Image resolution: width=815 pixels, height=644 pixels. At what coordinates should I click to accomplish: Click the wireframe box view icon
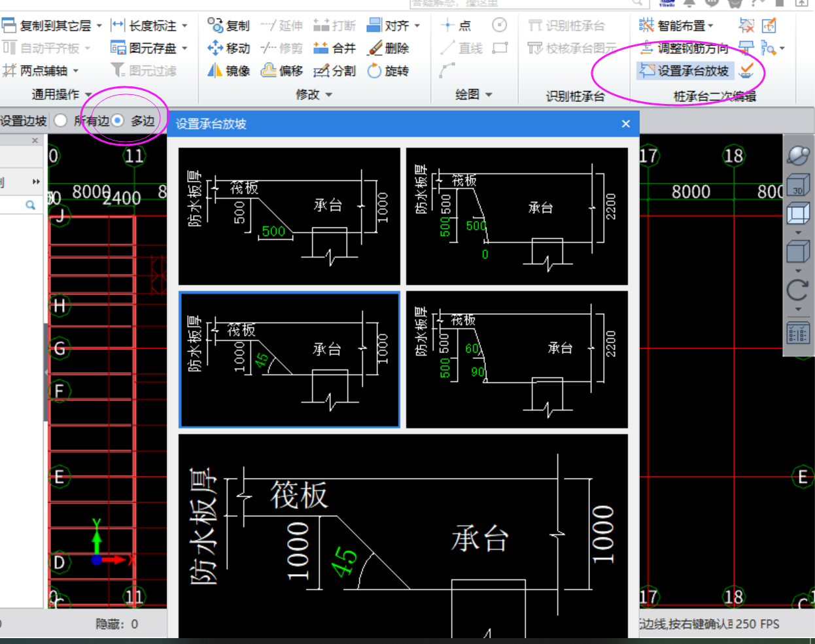click(x=798, y=213)
